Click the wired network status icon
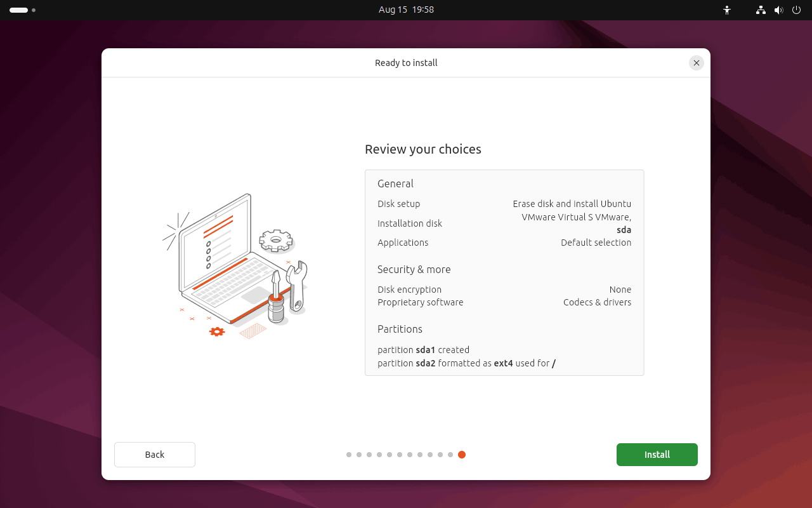The height and width of the screenshot is (508, 812). click(761, 10)
